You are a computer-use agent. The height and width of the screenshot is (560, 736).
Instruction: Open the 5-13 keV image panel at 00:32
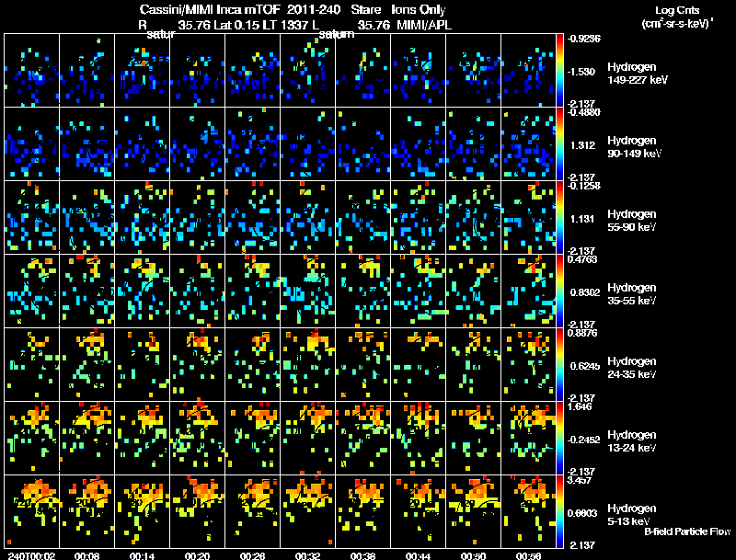click(308, 511)
